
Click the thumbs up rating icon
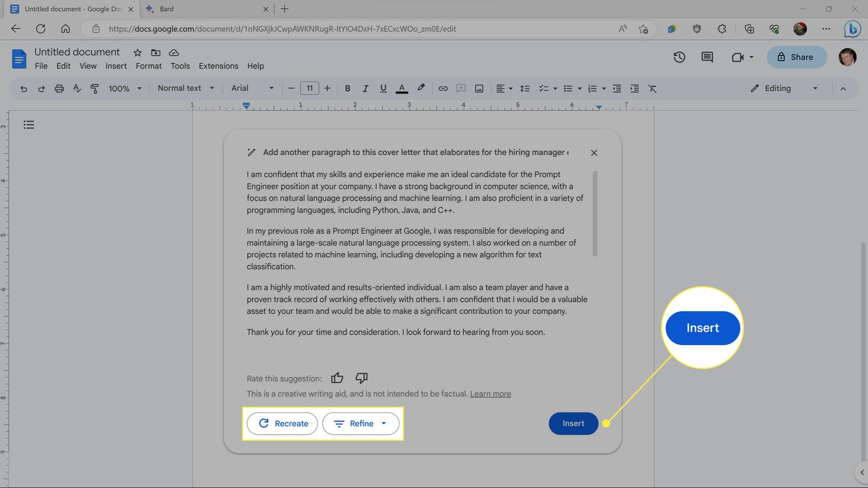click(337, 378)
